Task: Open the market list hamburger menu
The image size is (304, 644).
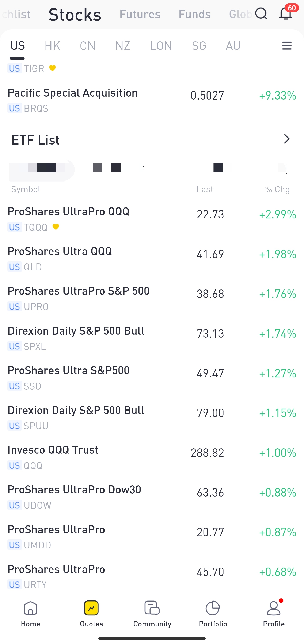Action: coord(287,46)
